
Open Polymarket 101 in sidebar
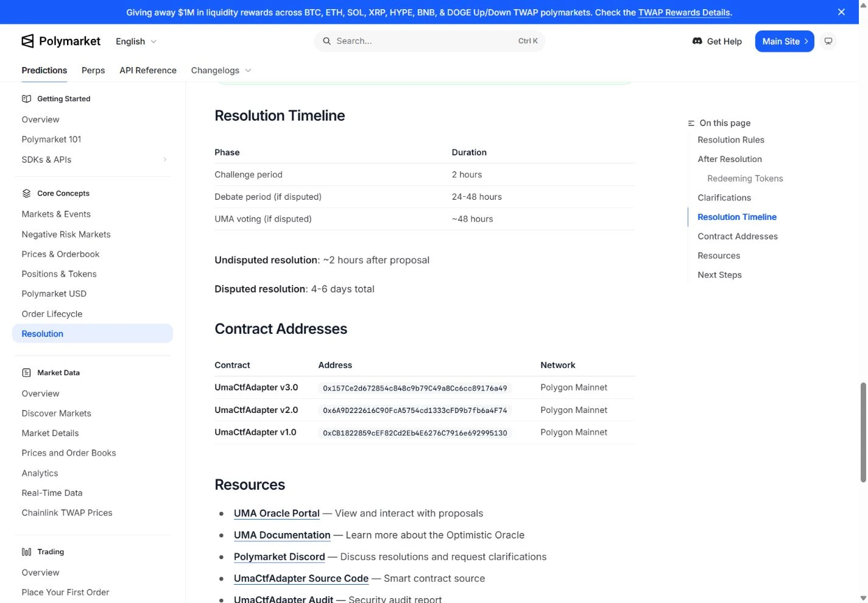(x=52, y=139)
